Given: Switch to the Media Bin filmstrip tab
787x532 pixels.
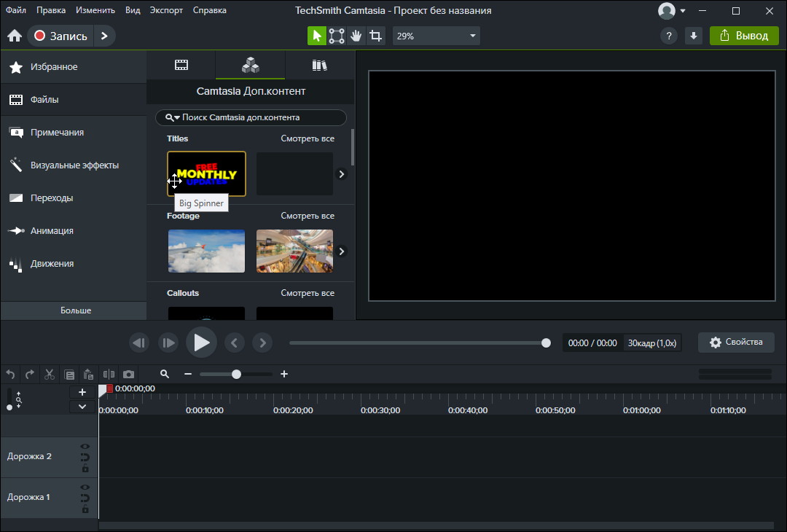Looking at the screenshot, I should tap(181, 65).
